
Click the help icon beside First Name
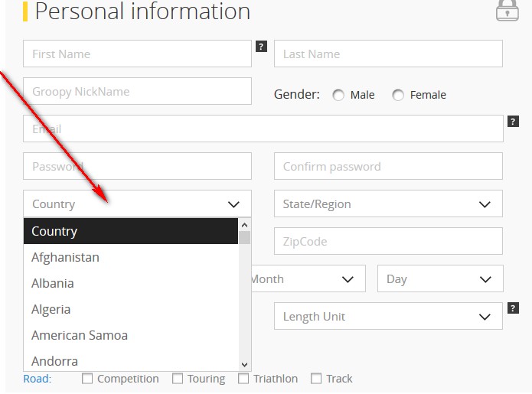[x=261, y=47]
